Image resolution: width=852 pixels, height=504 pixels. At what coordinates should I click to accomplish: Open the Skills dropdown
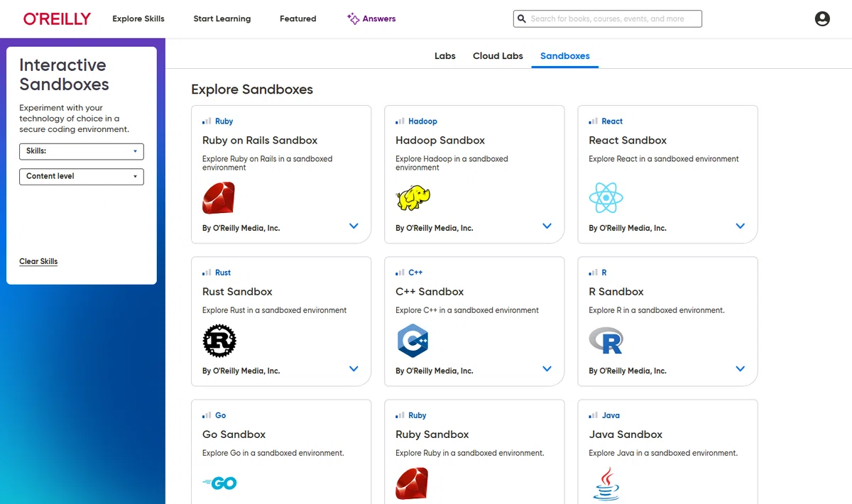(82, 151)
